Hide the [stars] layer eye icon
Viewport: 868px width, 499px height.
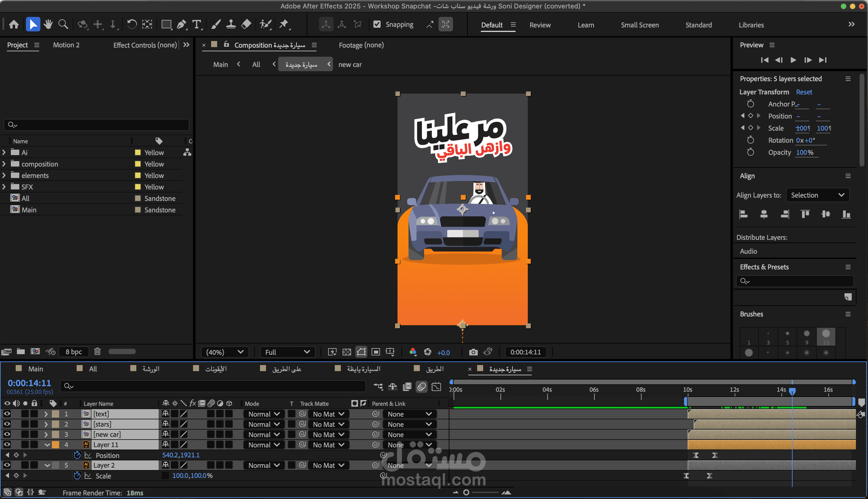[x=7, y=424]
